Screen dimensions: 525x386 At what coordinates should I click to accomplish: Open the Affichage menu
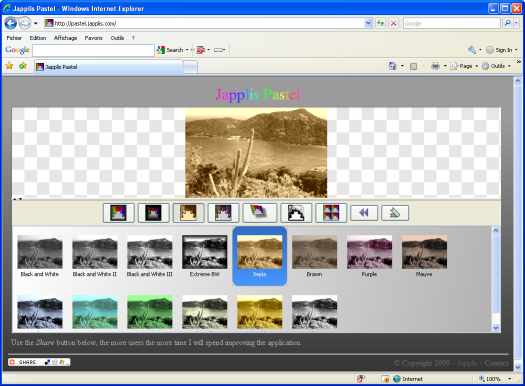click(x=66, y=38)
